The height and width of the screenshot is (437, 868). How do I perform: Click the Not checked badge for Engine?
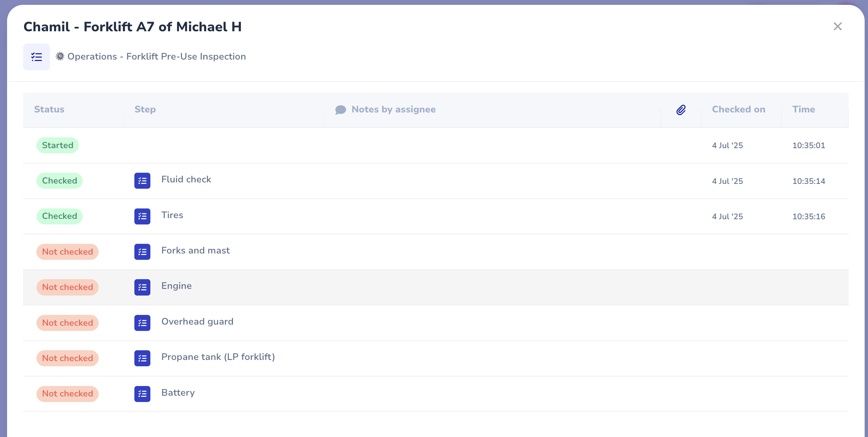point(67,287)
